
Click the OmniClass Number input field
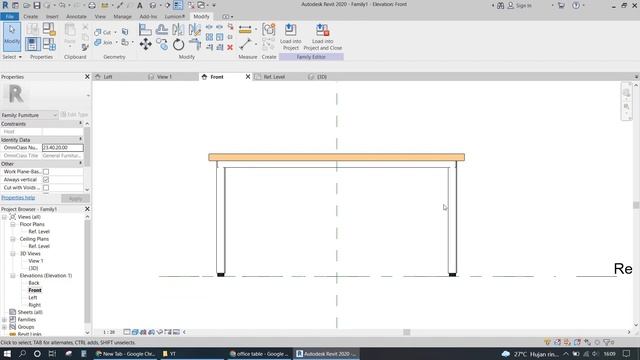pos(62,148)
